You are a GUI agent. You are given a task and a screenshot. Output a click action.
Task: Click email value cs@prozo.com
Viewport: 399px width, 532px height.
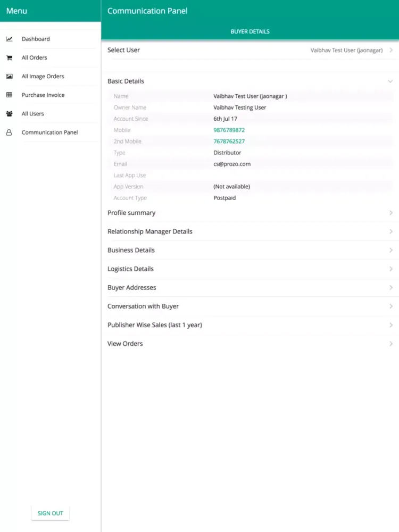click(x=232, y=164)
